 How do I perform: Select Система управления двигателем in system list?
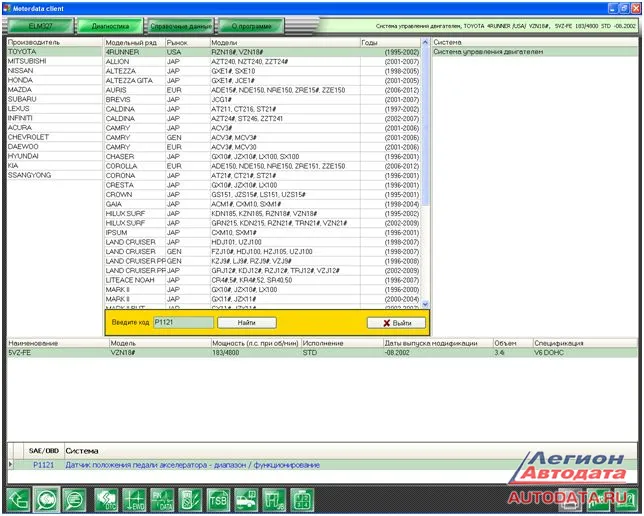(535, 52)
